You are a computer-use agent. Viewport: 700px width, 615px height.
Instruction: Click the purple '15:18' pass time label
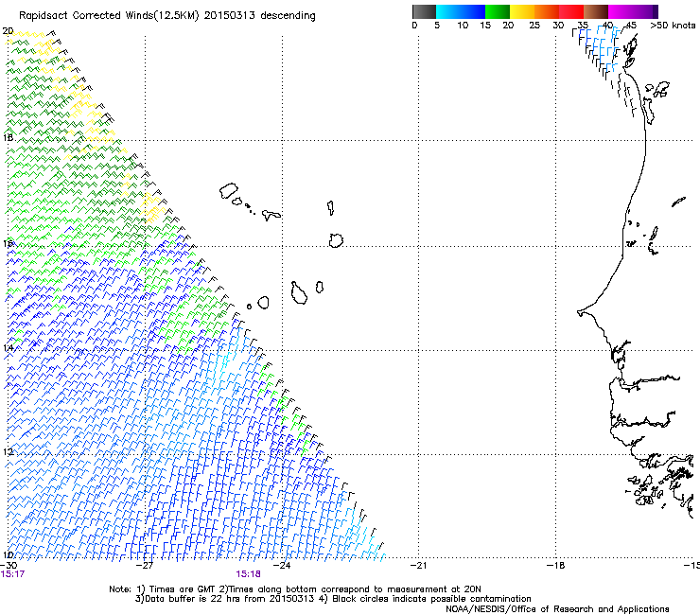248,574
